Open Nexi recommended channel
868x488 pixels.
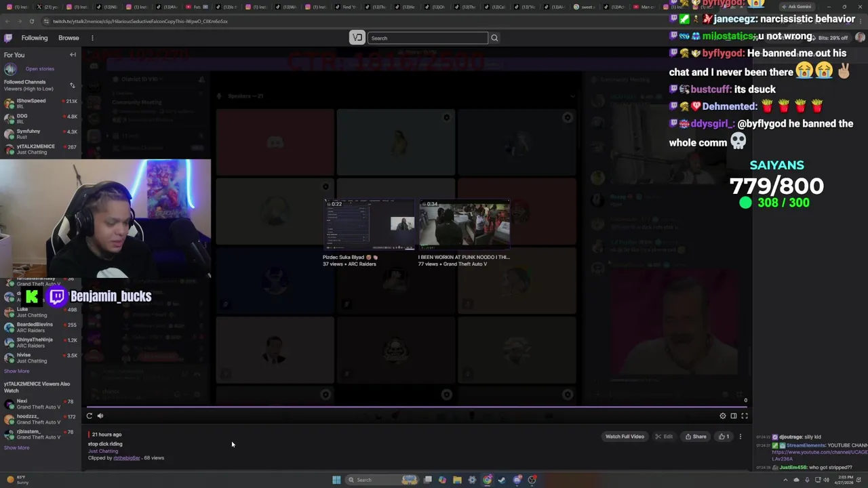point(41,404)
